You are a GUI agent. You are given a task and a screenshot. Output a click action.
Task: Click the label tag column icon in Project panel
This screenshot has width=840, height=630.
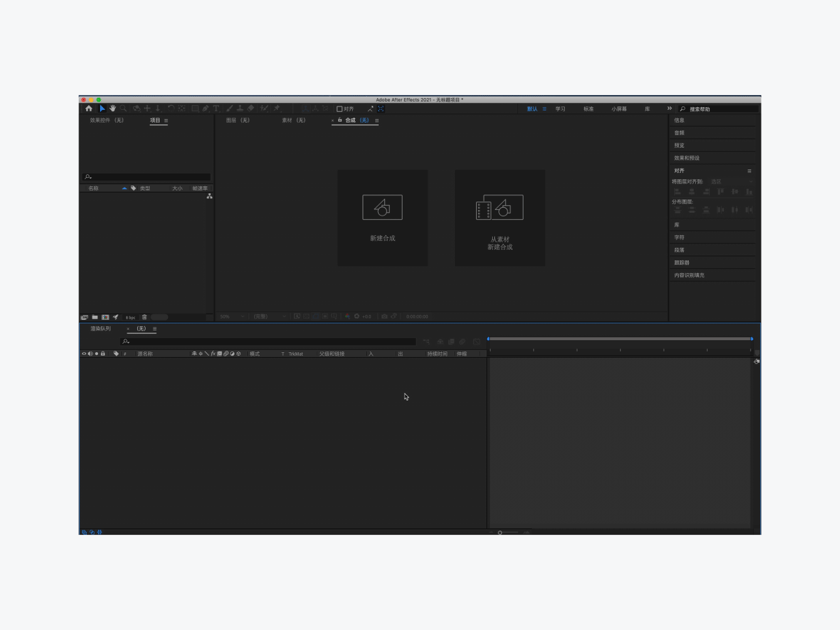(133, 188)
